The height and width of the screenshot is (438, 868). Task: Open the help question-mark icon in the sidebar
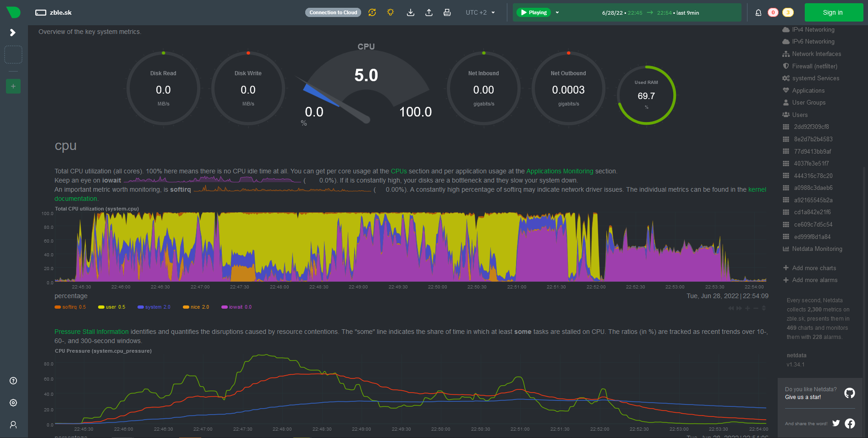13,381
